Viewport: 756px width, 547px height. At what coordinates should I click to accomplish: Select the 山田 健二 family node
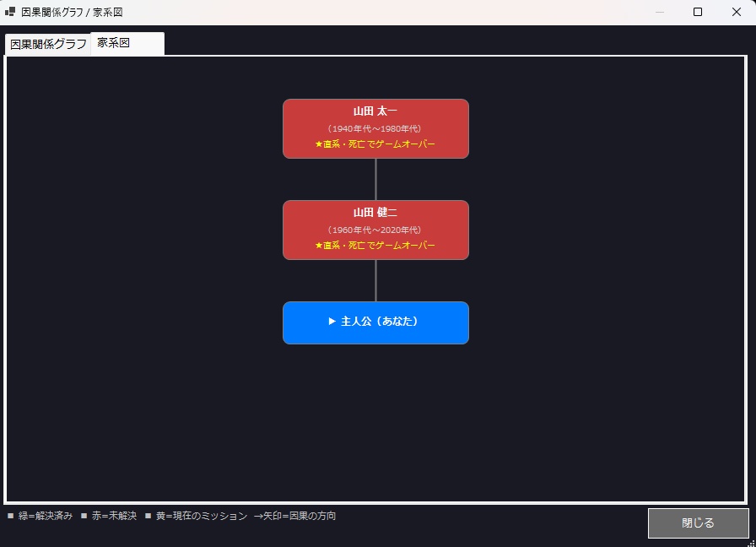(375, 230)
